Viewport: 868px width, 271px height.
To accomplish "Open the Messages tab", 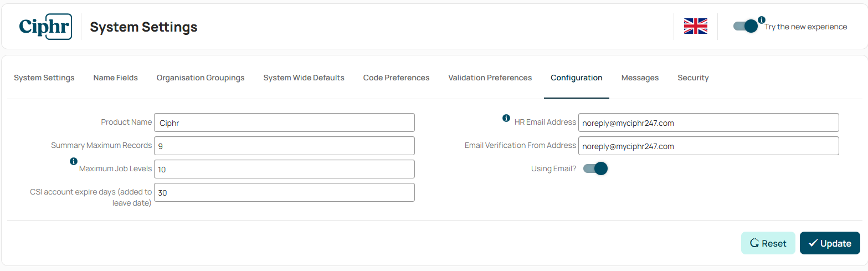I will 640,78.
